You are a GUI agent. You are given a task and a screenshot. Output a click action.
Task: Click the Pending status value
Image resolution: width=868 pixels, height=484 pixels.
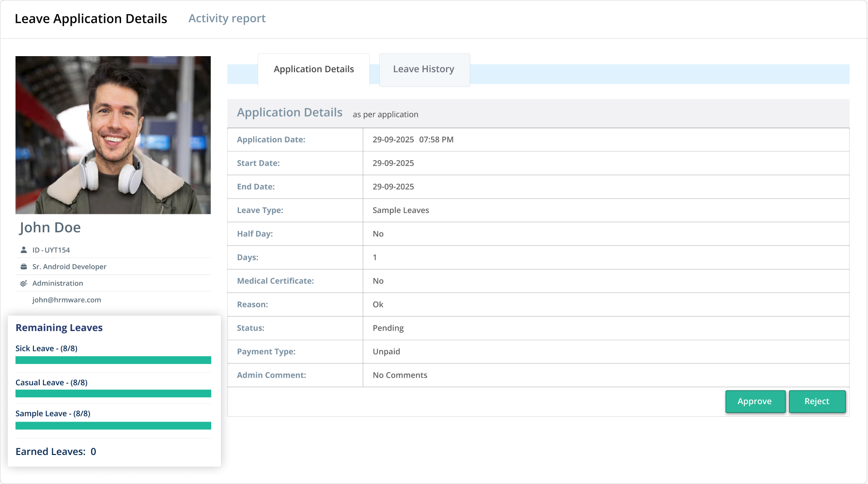pyautogui.click(x=388, y=328)
